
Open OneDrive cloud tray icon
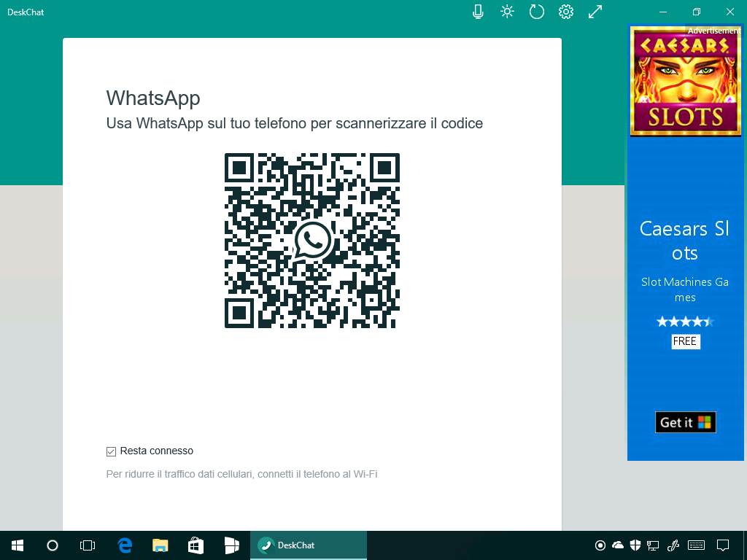[617, 545]
